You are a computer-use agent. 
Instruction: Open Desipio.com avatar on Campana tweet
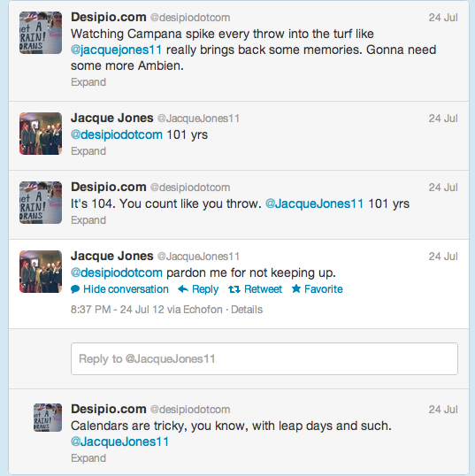tap(41, 33)
